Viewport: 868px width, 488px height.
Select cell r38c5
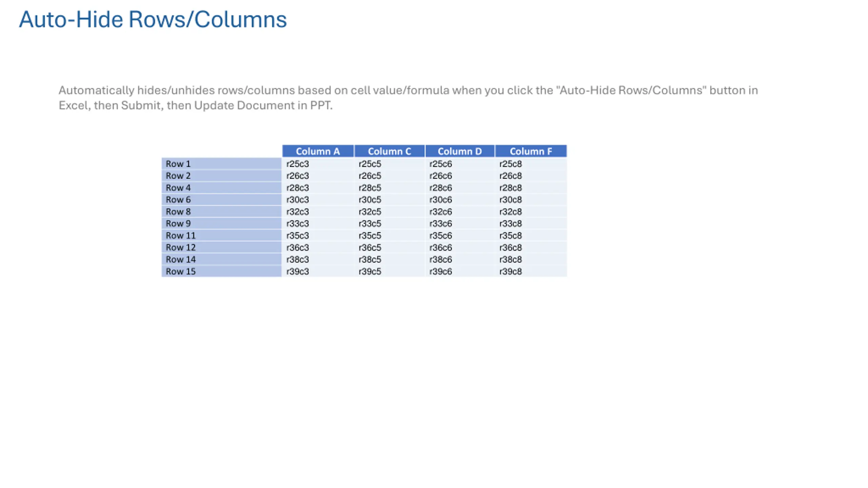coord(390,259)
